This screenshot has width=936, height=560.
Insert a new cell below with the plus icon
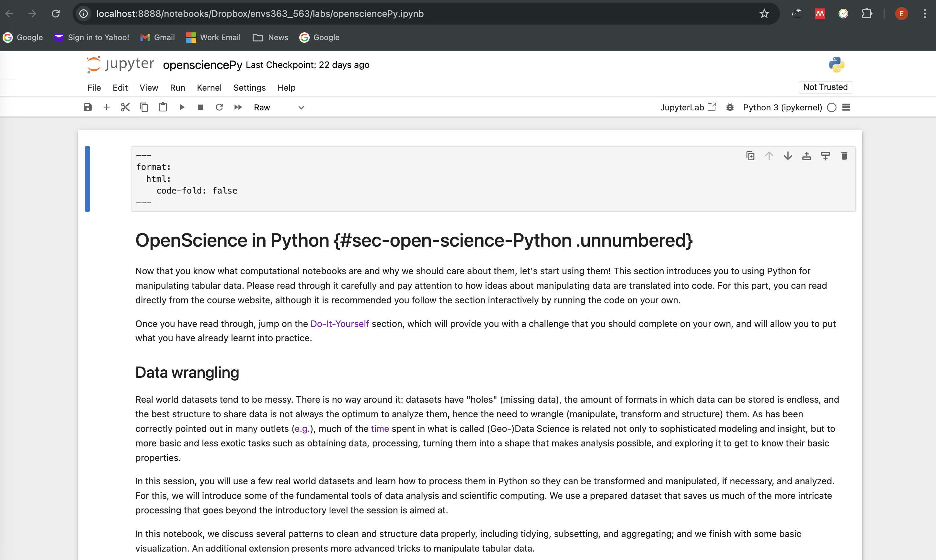pos(107,107)
